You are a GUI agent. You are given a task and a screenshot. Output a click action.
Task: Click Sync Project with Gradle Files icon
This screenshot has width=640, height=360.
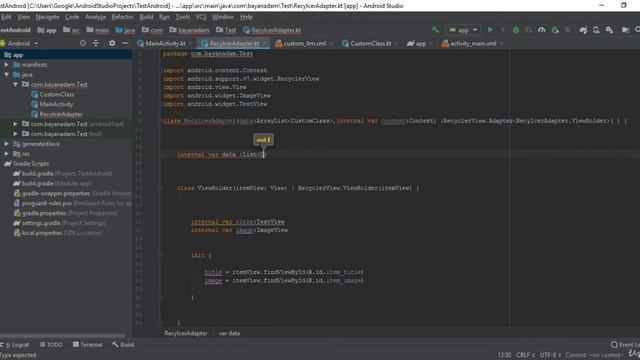[x=583, y=30]
